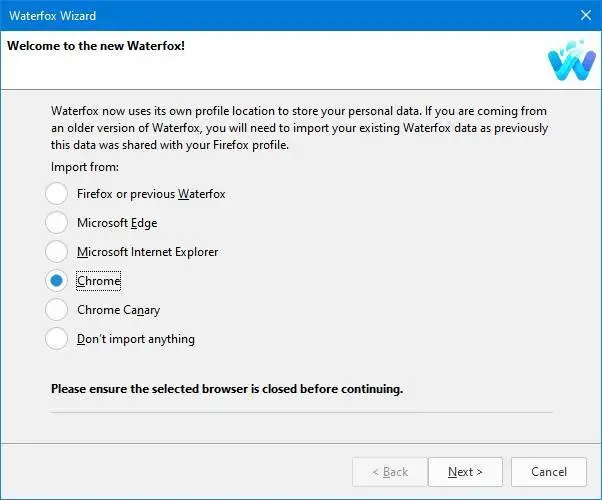602x500 pixels.
Task: Click the 'Chrome Canary' option label
Action: [x=118, y=310]
